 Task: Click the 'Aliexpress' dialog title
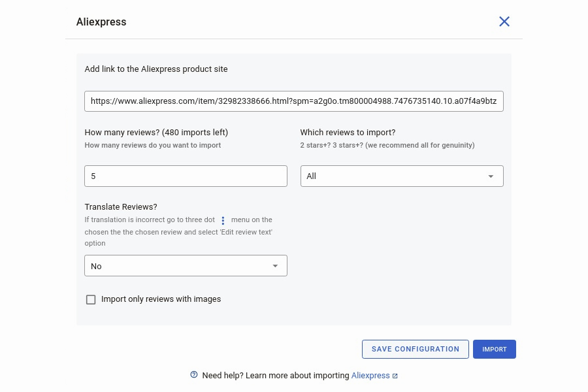pyautogui.click(x=101, y=22)
